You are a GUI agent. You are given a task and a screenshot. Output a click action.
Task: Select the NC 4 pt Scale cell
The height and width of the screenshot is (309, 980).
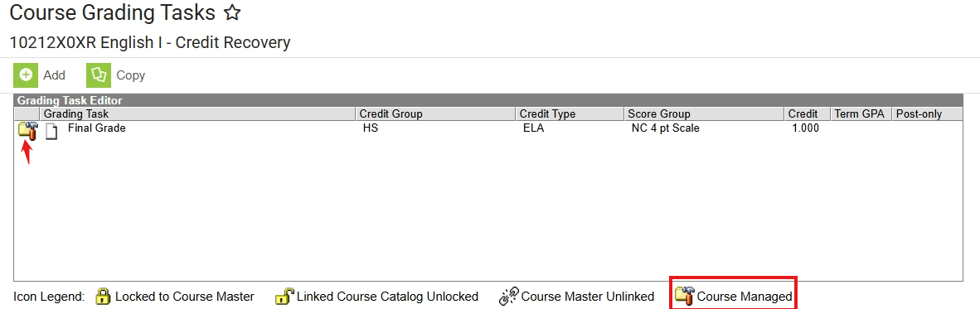click(x=665, y=128)
